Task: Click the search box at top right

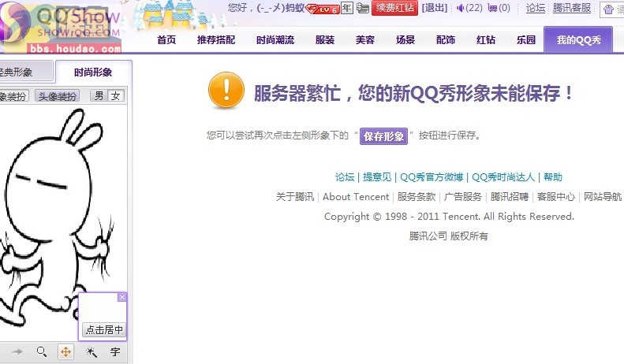Action: (612, 9)
